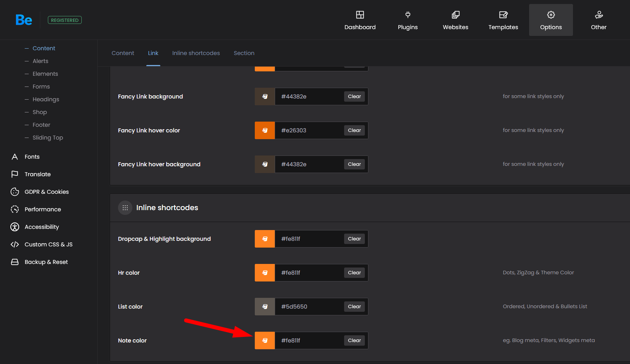630x364 pixels.
Task: Click the 'Inline shortcodes' section heading
Action: (167, 208)
